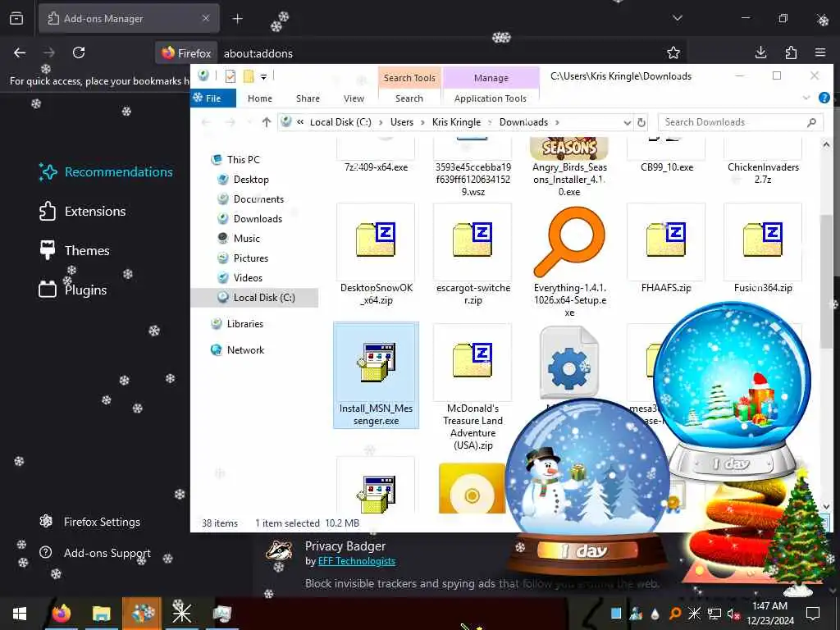The height and width of the screenshot is (630, 840).
Task: List all tabs dropdown in Firefox
Action: [x=678, y=18]
